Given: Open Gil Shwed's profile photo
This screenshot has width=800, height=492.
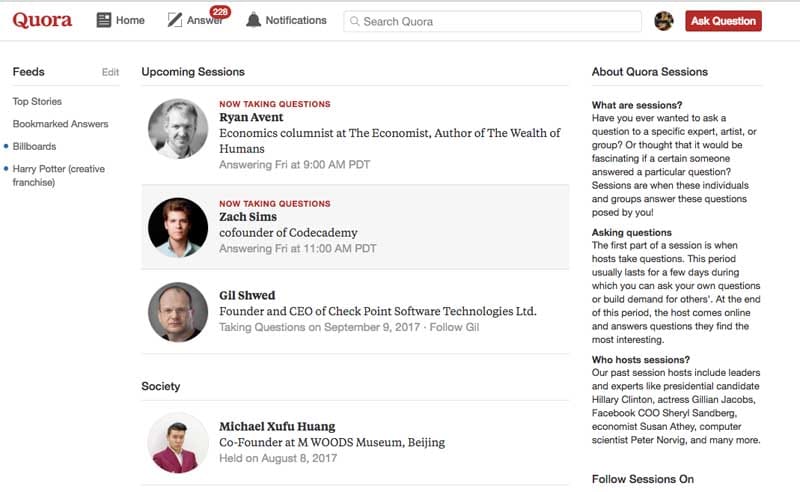Looking at the screenshot, I should [x=178, y=312].
